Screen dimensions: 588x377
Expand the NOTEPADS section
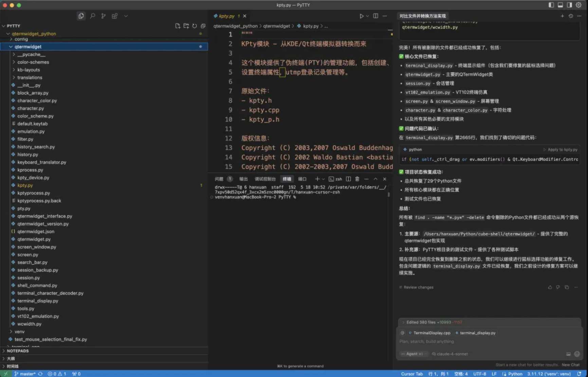104,351
